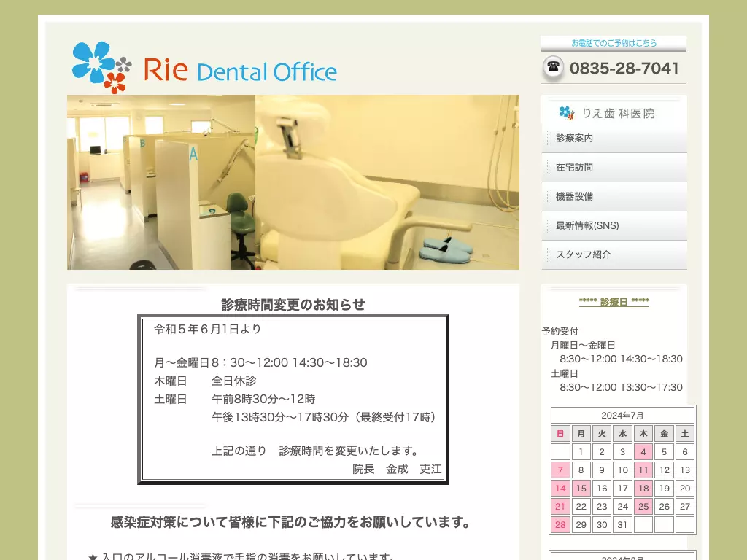
Task: Click the 8:30〜12:00 13:30〜17:30 hours text
Action: point(622,387)
